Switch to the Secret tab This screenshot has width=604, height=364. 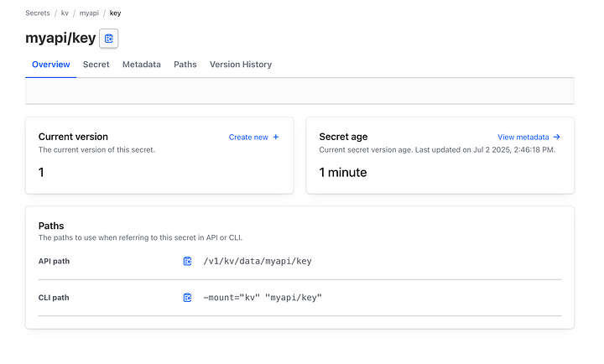(x=96, y=65)
